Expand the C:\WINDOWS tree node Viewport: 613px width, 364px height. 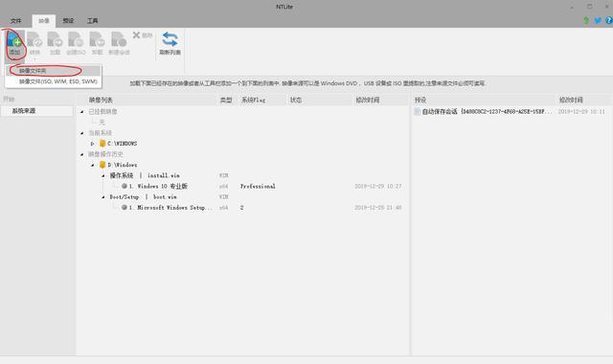point(92,144)
